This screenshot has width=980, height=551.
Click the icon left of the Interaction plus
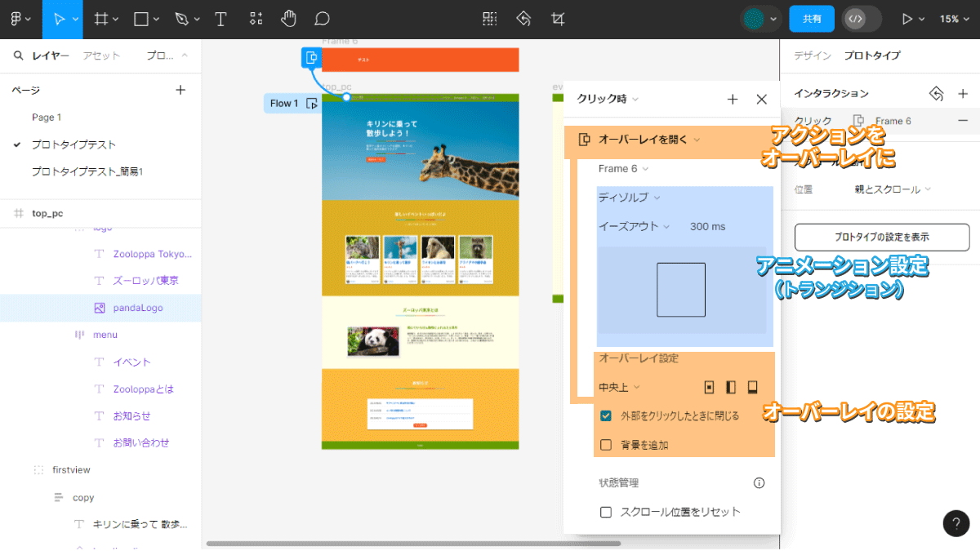(937, 94)
